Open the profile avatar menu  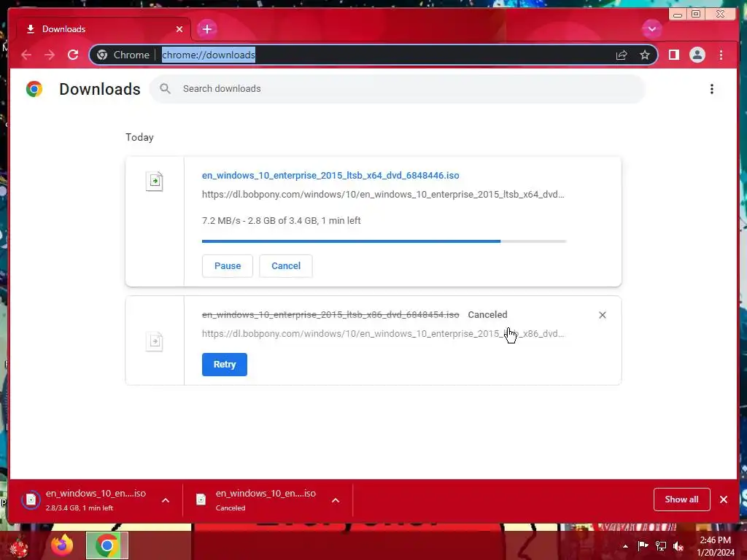tap(697, 55)
